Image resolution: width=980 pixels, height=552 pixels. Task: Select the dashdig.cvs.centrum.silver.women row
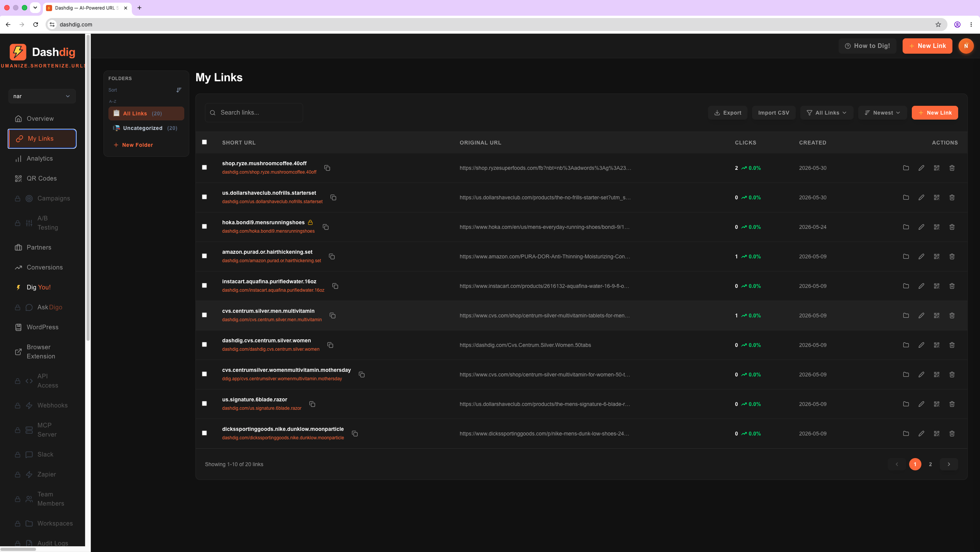pos(205,345)
